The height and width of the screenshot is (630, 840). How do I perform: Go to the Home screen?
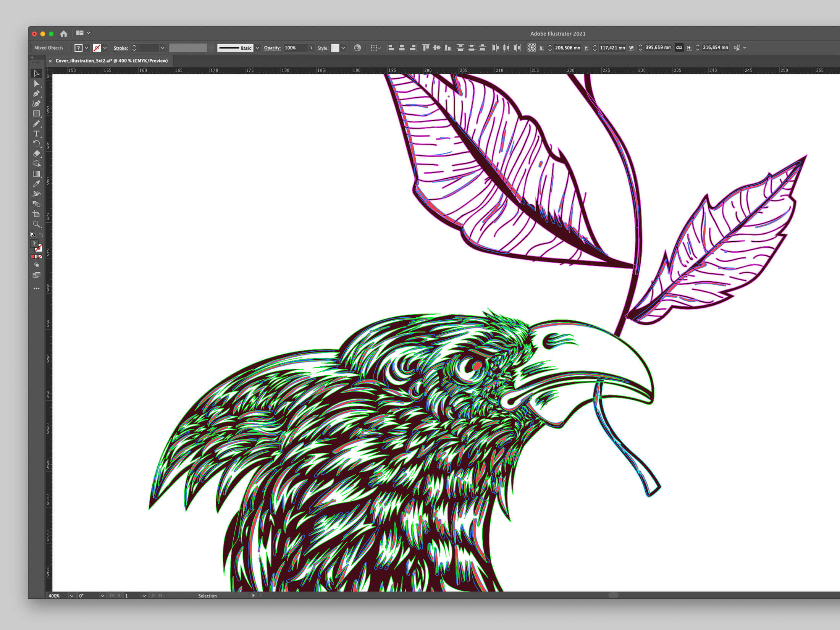click(x=64, y=34)
